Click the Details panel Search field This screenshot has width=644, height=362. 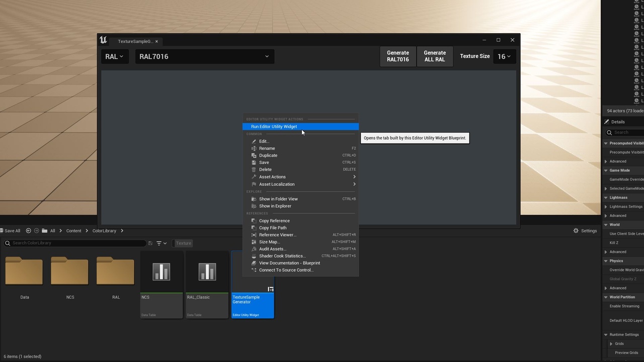[624, 132]
